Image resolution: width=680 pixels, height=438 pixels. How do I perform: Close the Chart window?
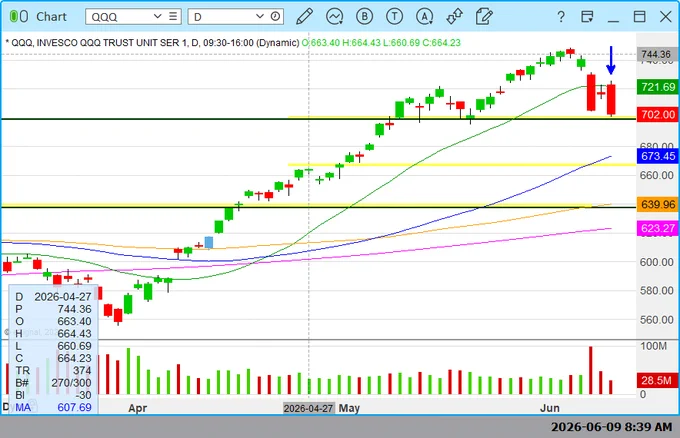pos(666,16)
